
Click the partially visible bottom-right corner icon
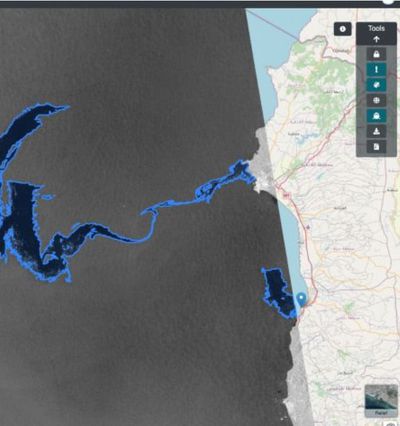(x=391, y=424)
